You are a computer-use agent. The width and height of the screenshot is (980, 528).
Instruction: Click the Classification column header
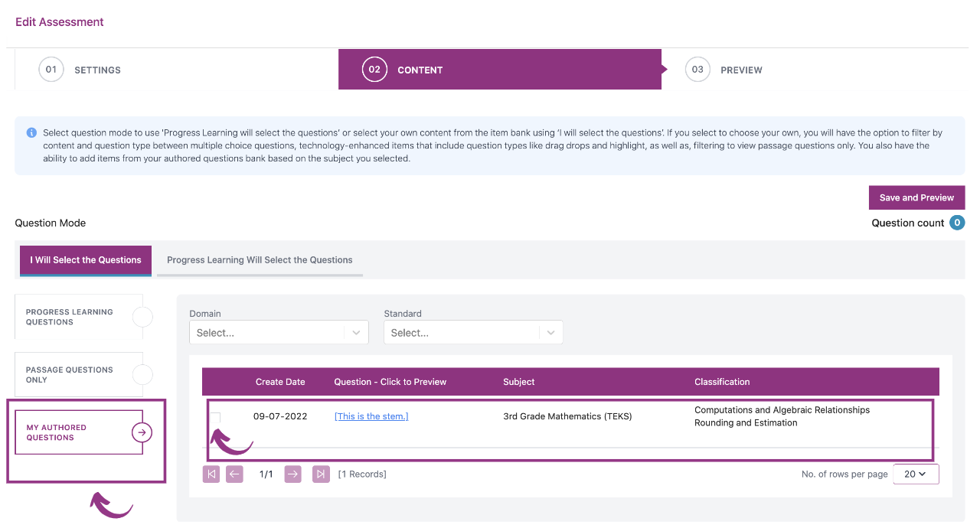(x=722, y=382)
